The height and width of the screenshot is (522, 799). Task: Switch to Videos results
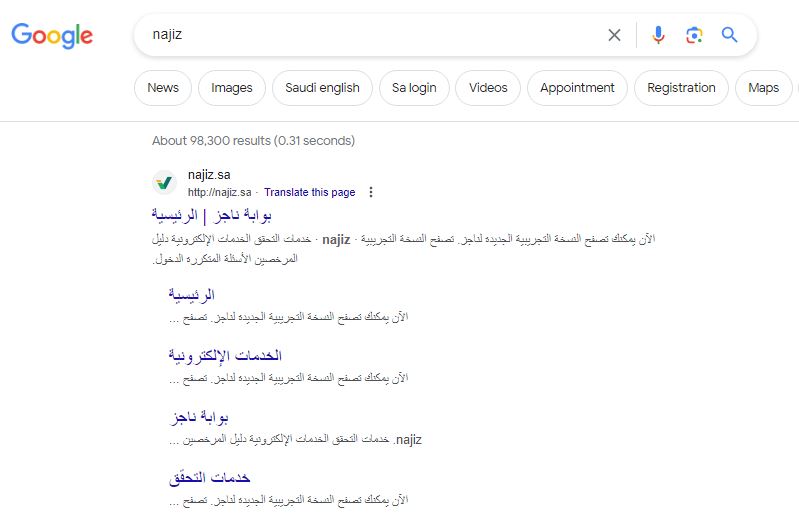point(488,88)
